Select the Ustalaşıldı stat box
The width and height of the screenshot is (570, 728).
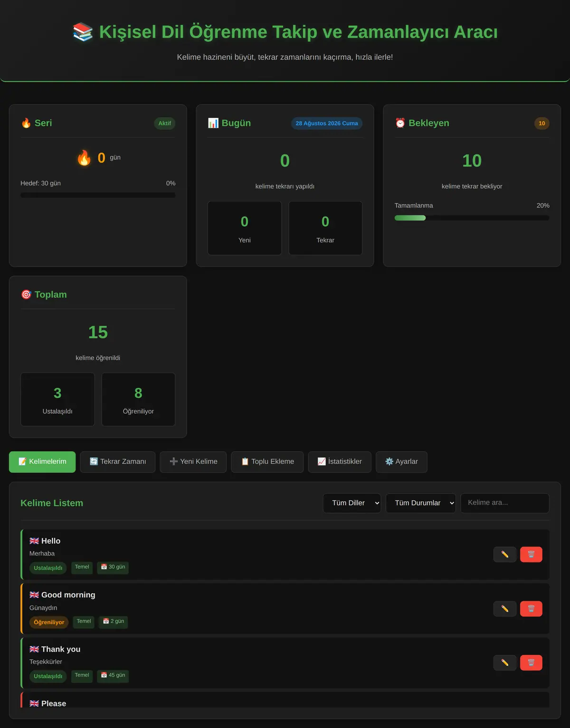click(x=57, y=400)
